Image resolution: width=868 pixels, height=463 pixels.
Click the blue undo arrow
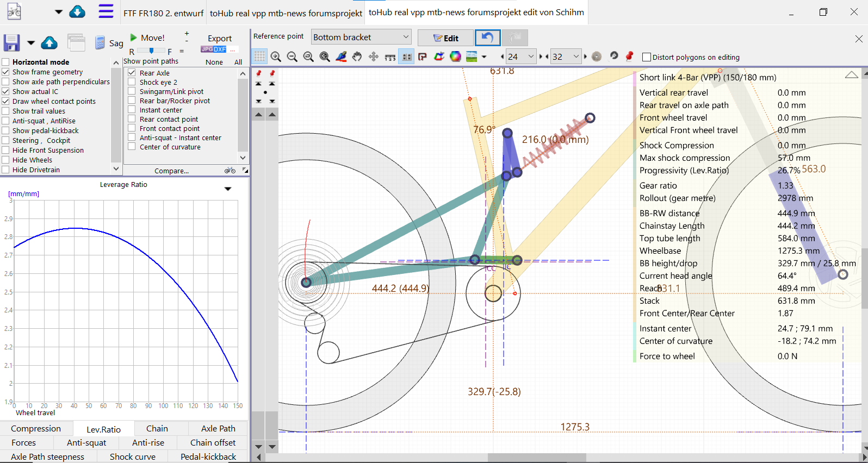tap(487, 37)
